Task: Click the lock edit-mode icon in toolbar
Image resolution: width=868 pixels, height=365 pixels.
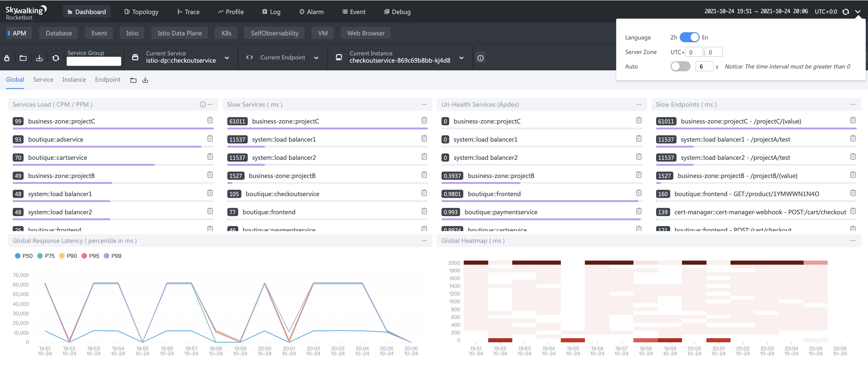Action: coord(7,58)
